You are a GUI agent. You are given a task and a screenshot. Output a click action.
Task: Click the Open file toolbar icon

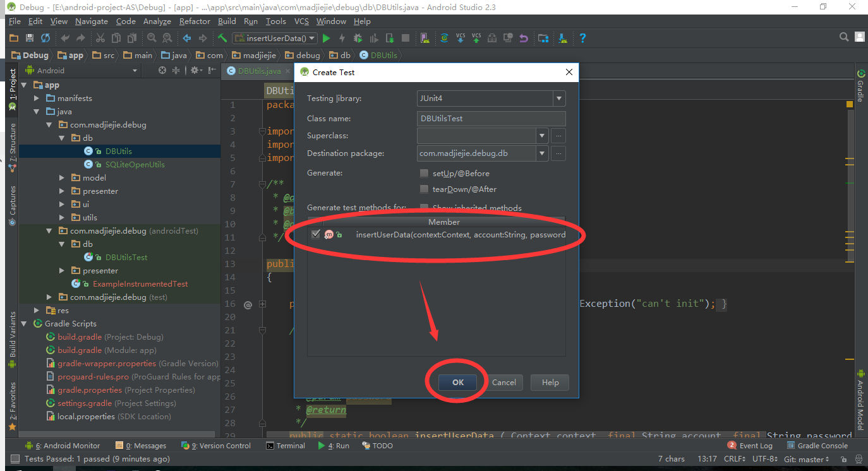tap(15, 38)
